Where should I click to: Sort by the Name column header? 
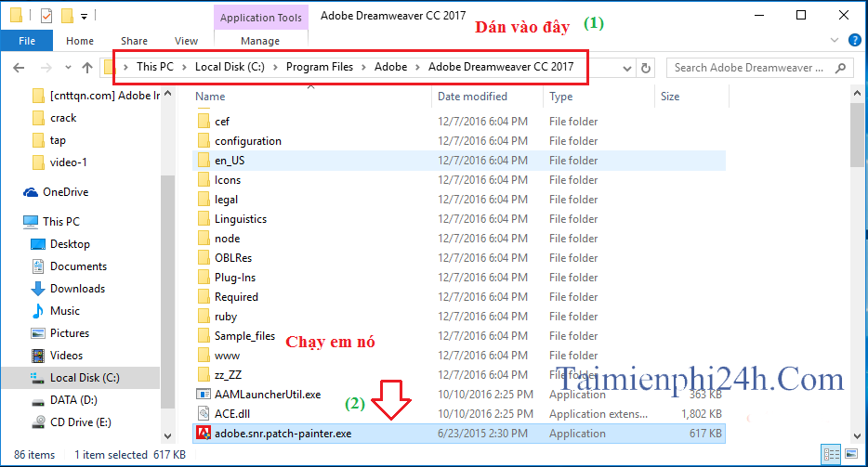point(210,97)
